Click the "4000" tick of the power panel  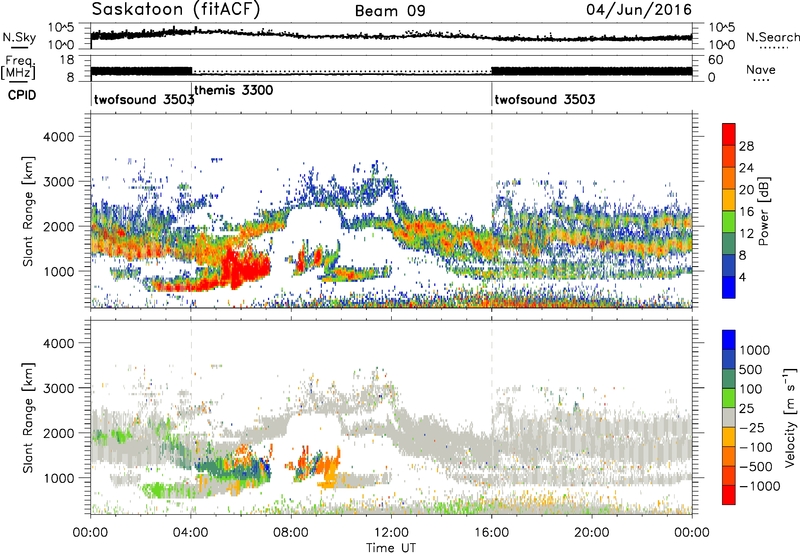pos(58,137)
